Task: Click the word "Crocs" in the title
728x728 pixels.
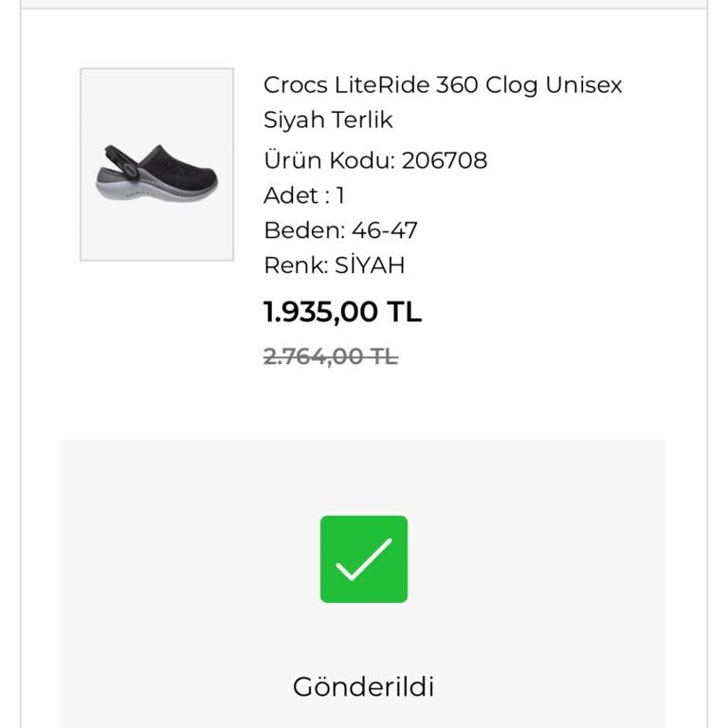Action: [x=295, y=85]
